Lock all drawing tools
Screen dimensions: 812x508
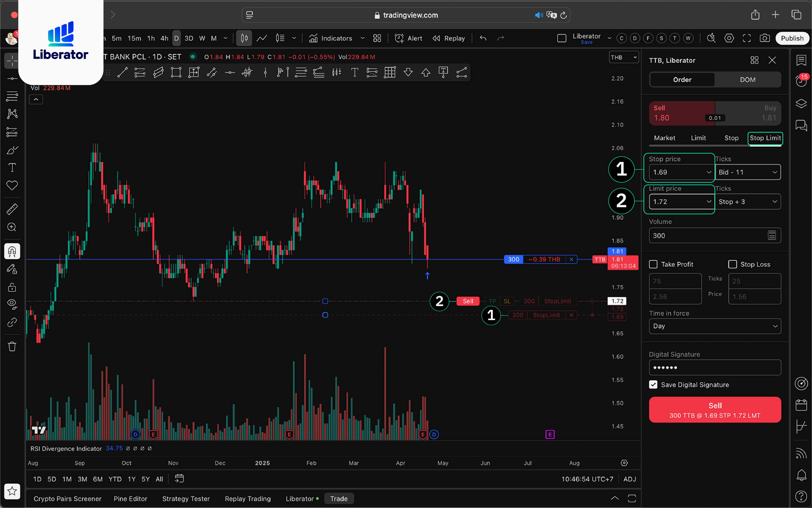(x=12, y=287)
